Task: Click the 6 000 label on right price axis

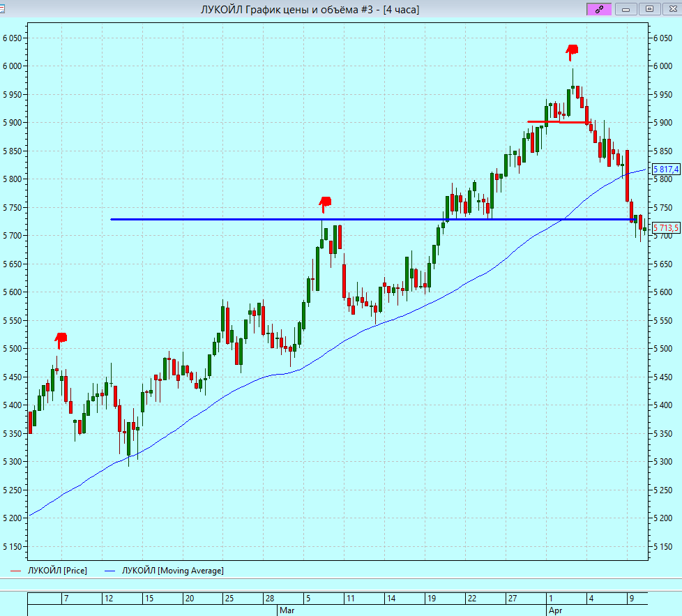Action: (x=663, y=66)
